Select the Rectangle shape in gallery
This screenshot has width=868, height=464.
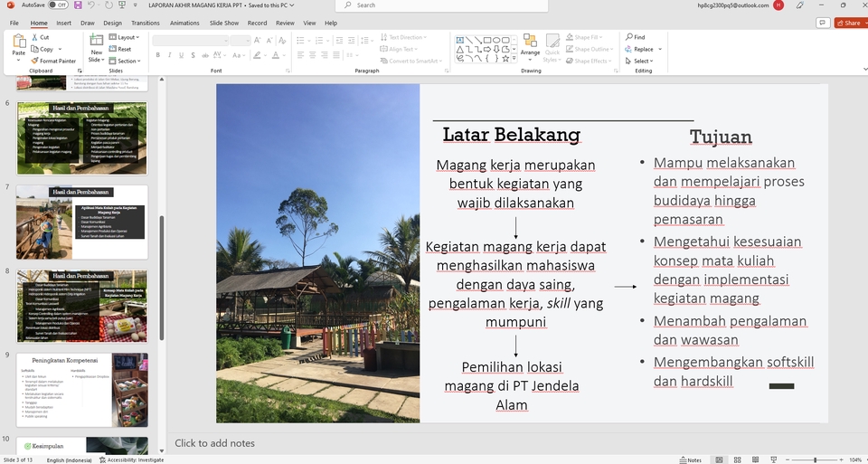point(487,41)
